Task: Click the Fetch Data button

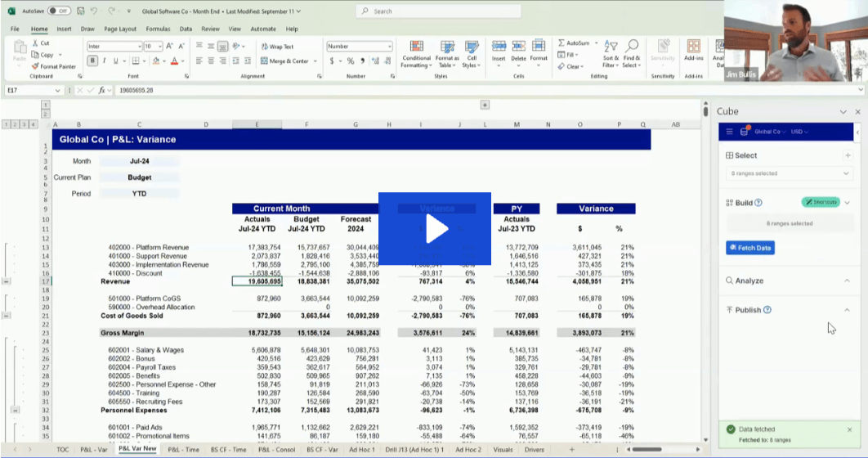Action: pyautogui.click(x=750, y=248)
